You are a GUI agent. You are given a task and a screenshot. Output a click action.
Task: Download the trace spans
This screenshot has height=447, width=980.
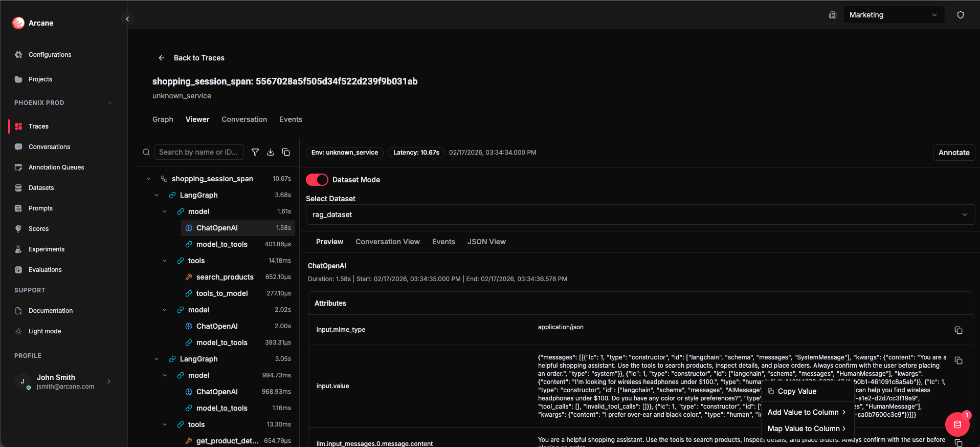271,152
